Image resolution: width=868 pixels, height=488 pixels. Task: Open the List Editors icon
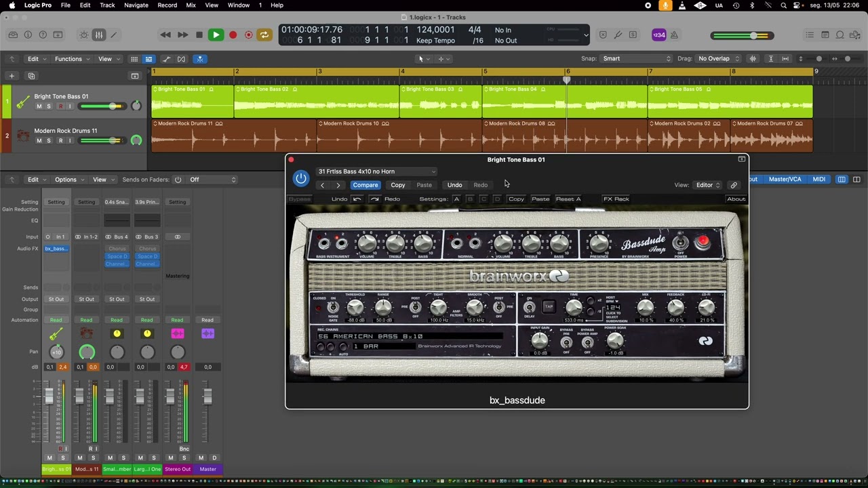[810, 35]
